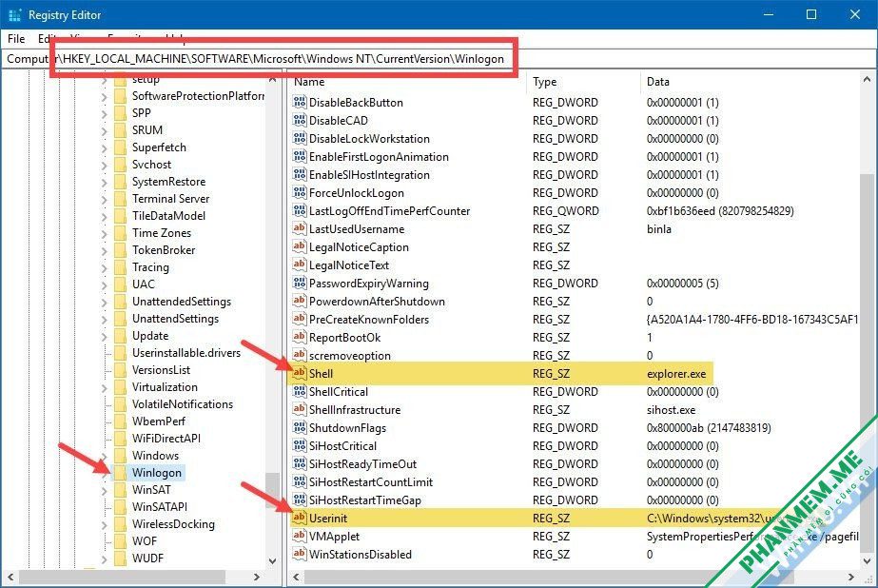Click the string icon beside ShellInfrastructure

[300, 409]
